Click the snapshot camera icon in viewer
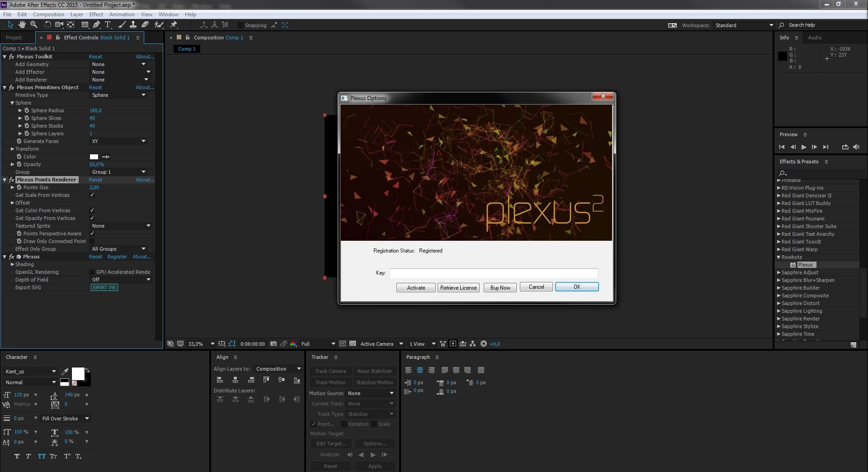The width and height of the screenshot is (868, 472). click(x=274, y=344)
